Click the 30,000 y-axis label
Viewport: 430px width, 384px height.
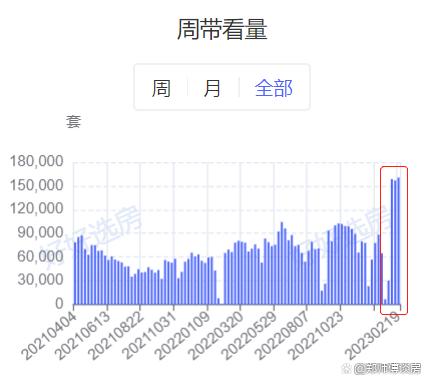[40, 280]
